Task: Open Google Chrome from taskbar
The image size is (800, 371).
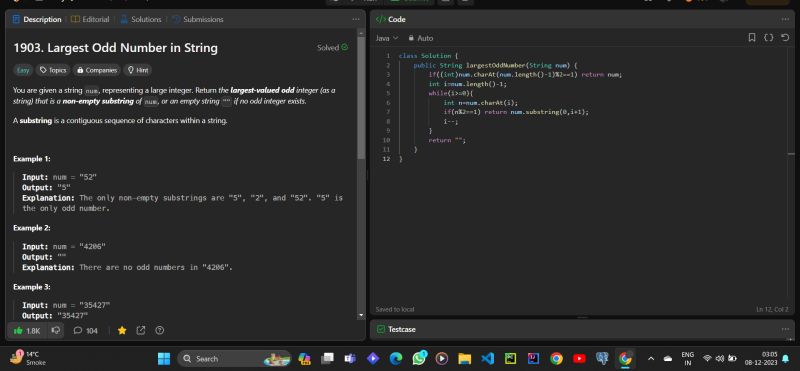Action: tap(556, 359)
